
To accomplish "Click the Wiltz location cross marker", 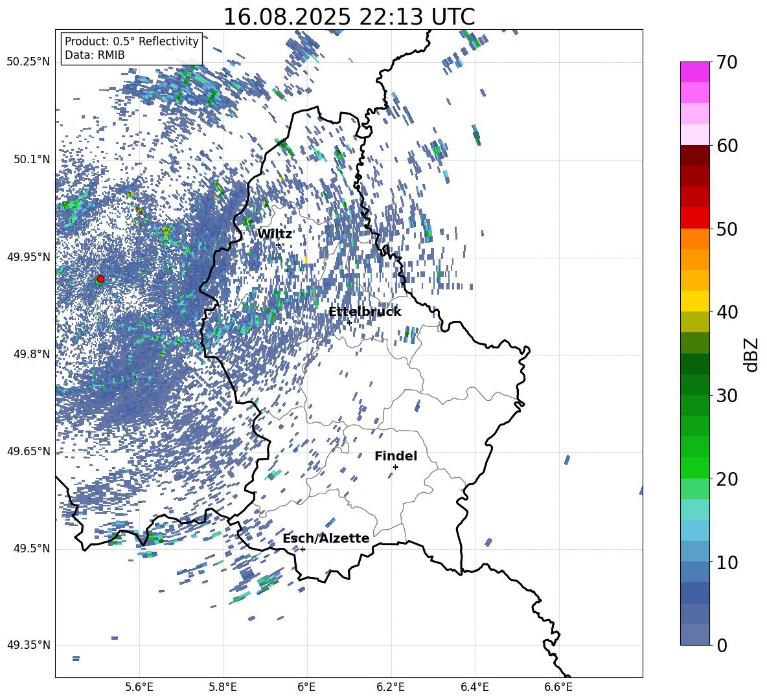I will [x=279, y=245].
